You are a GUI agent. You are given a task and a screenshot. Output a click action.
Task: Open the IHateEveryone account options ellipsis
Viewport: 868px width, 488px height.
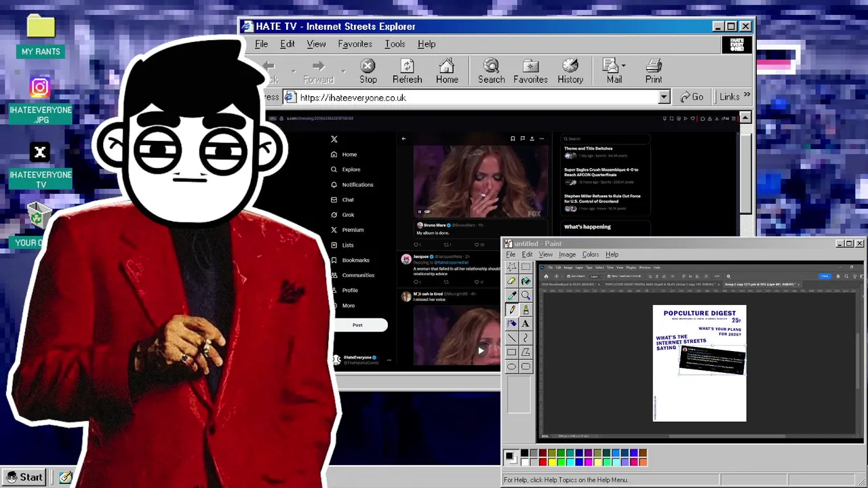[x=389, y=360]
